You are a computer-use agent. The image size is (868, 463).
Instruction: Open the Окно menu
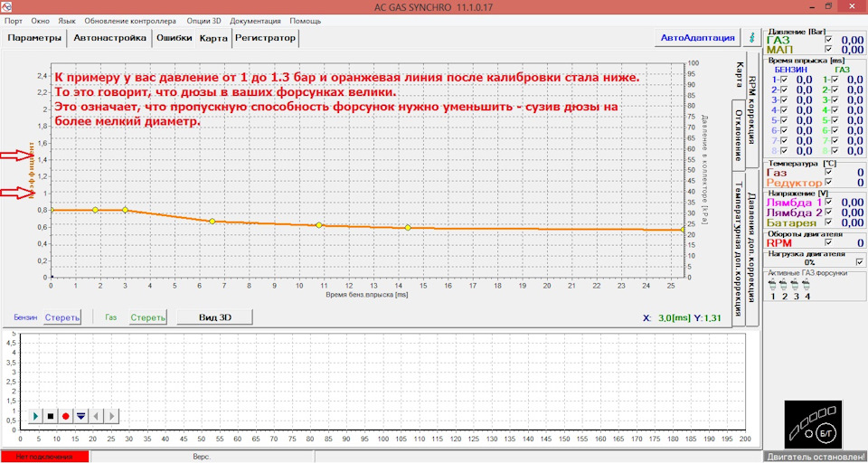[41, 21]
